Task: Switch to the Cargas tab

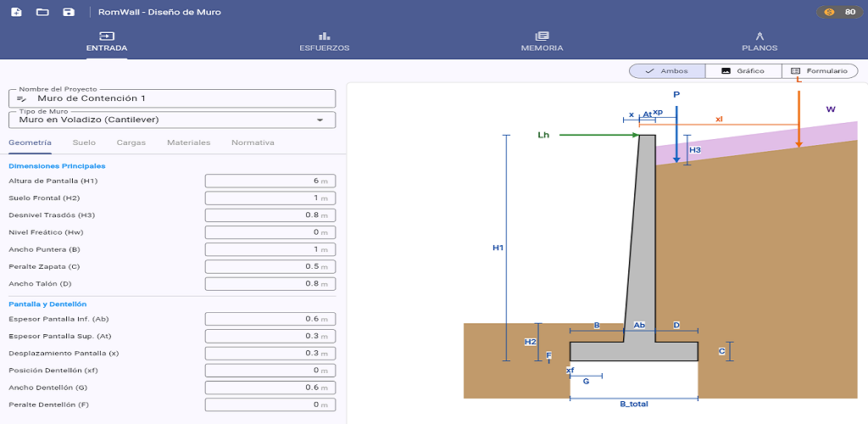Action: pos(131,142)
